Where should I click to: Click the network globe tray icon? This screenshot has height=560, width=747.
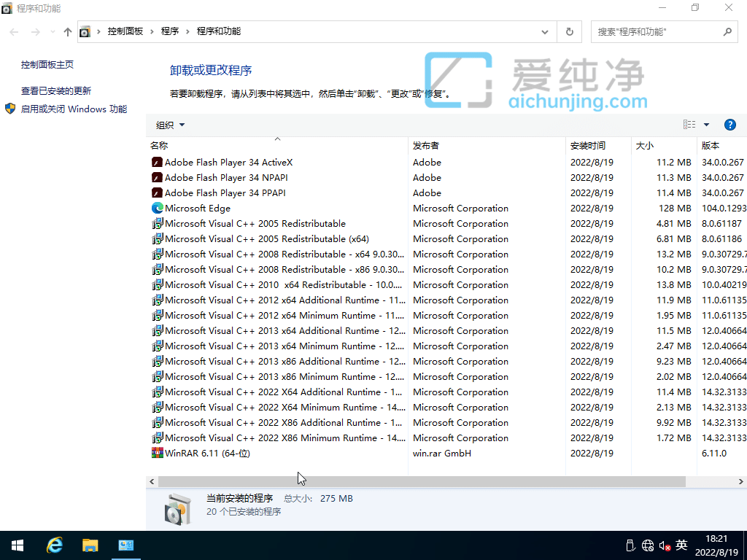[648, 545]
